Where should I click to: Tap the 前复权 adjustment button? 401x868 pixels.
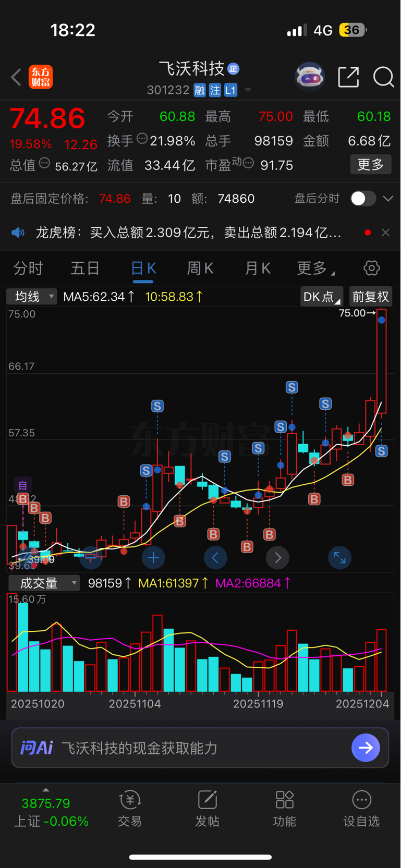click(x=371, y=297)
